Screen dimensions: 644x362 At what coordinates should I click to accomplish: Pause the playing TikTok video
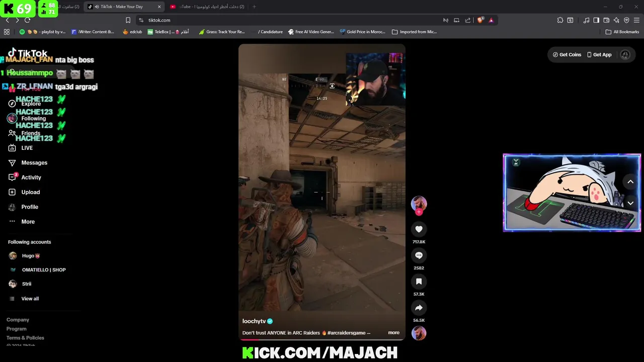point(322,191)
